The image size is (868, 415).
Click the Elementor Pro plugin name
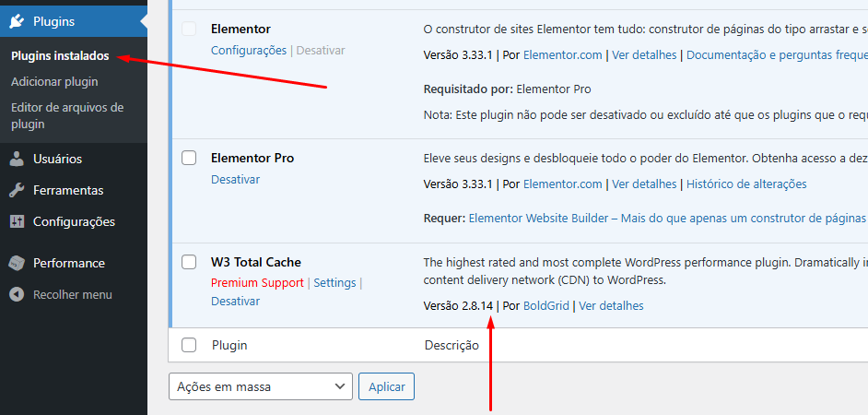coord(252,158)
